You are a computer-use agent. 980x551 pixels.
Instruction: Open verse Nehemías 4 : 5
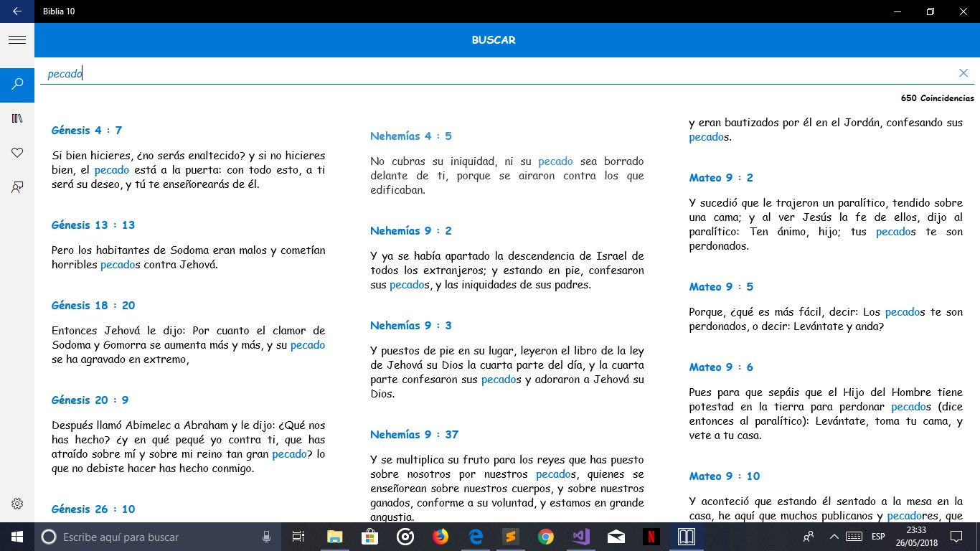click(x=411, y=136)
